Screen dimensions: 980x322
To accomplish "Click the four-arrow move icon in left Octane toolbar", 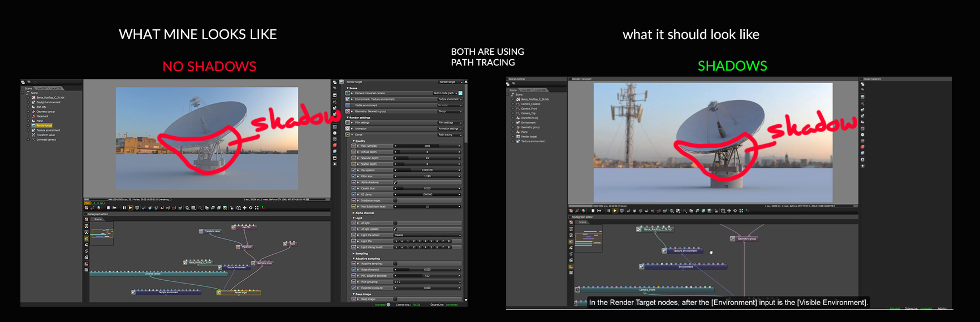I will [244, 208].
